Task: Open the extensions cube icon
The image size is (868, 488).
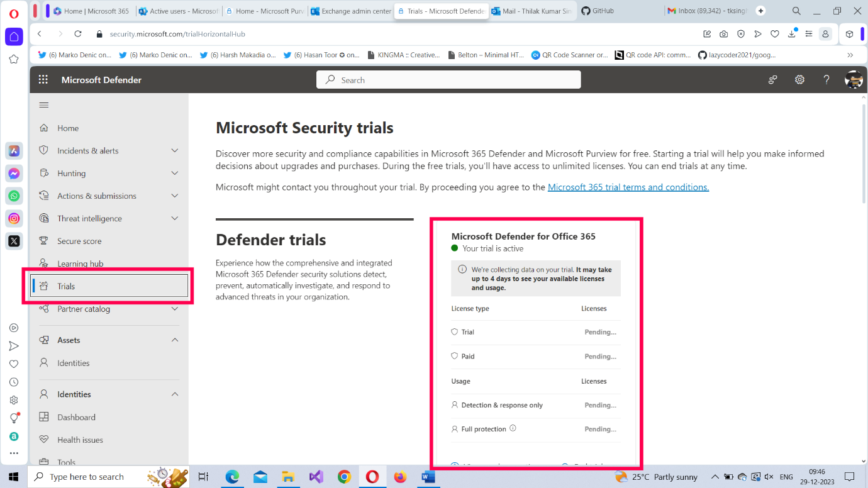Action: (849, 34)
